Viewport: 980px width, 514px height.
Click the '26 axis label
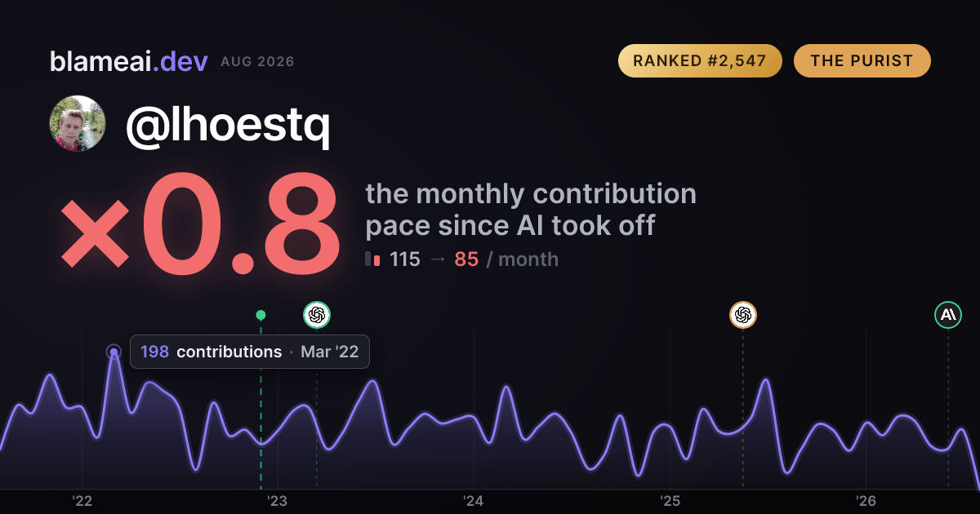point(866,501)
